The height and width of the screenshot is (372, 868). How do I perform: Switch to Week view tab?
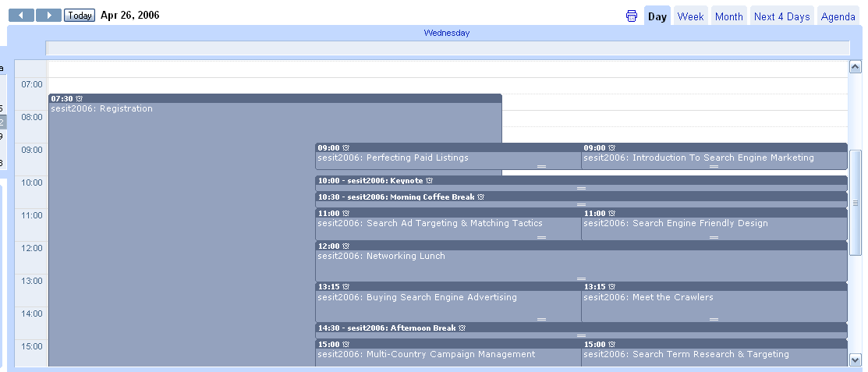(690, 16)
